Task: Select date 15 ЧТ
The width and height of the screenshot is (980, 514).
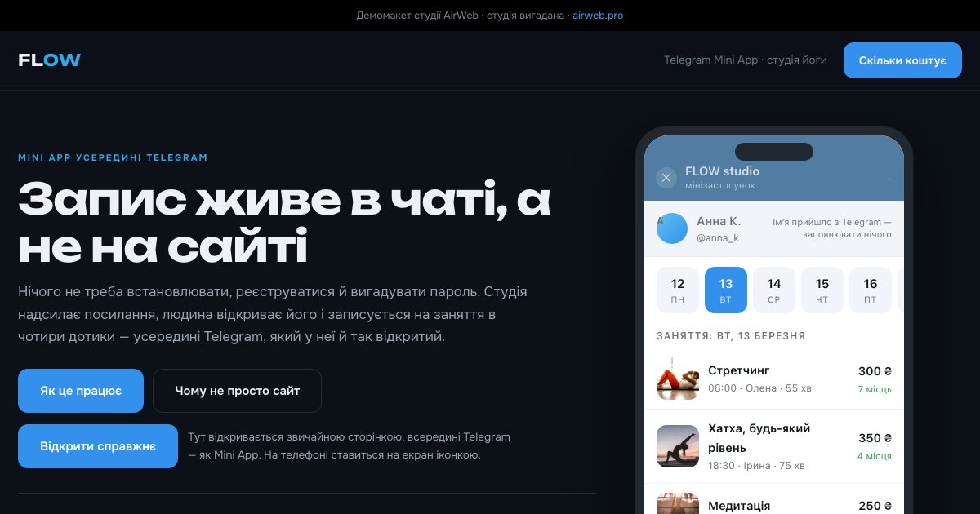Action: tap(822, 290)
